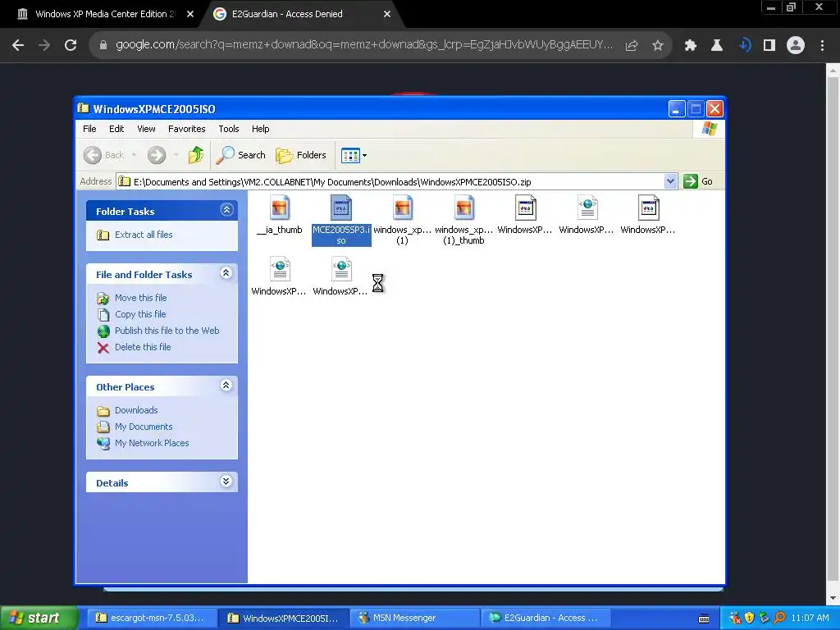Select the first WindowsXP... file in top row

525,215
